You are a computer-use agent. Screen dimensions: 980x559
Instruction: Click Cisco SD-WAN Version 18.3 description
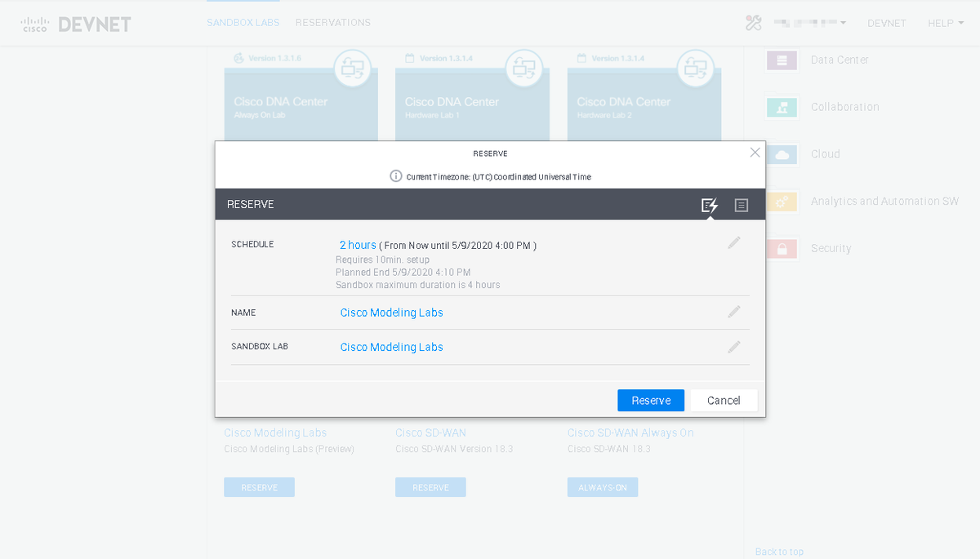[x=454, y=449]
